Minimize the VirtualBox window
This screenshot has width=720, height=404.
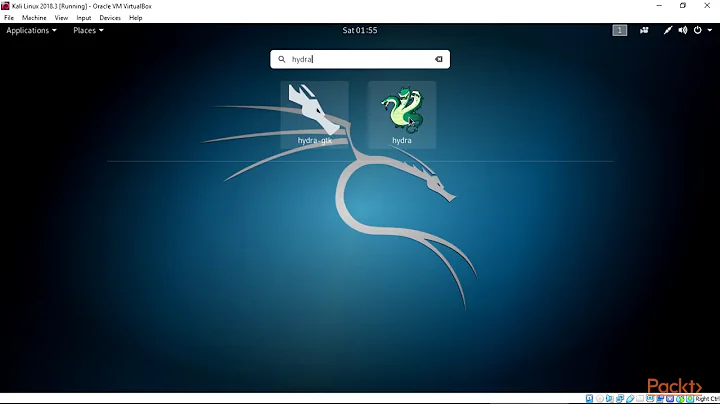659,6
